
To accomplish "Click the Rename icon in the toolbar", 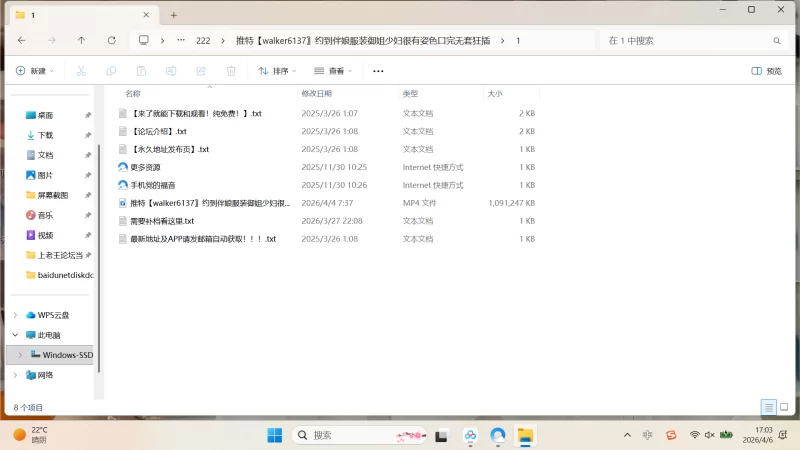I will pyautogui.click(x=171, y=71).
